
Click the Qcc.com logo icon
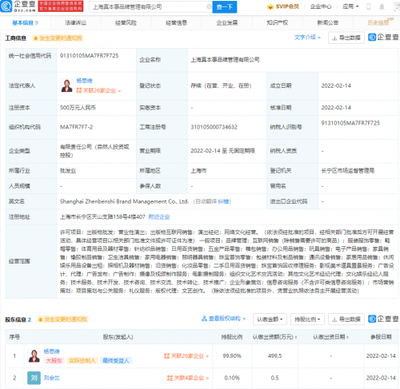[7, 6]
